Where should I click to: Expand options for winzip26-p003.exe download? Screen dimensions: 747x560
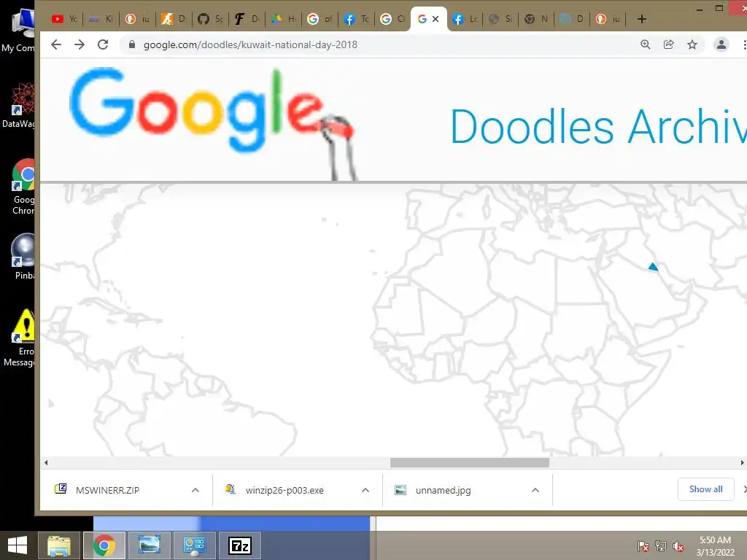365,490
